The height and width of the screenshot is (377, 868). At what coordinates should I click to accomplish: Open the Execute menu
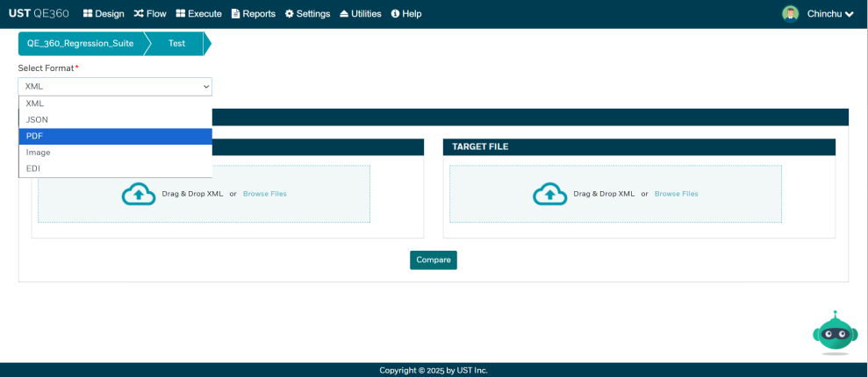click(199, 14)
